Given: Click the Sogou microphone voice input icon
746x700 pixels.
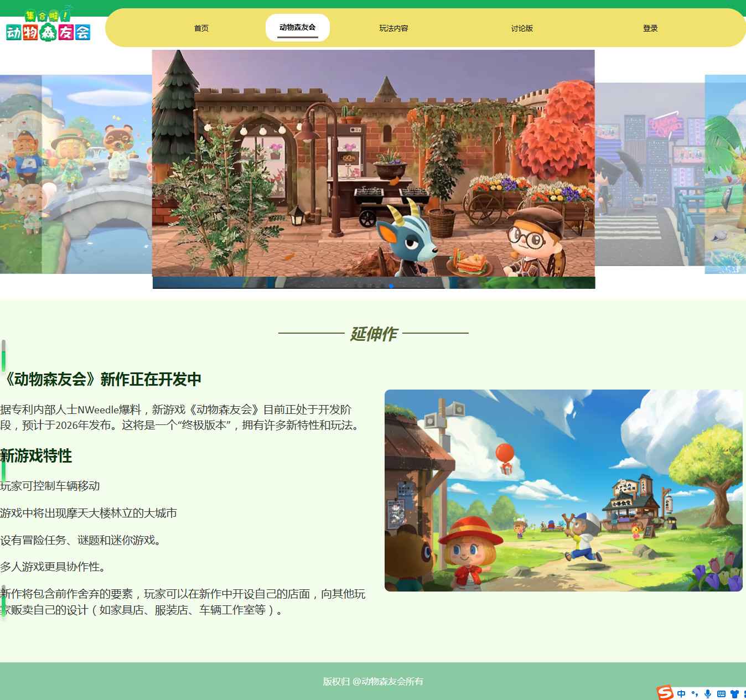Looking at the screenshot, I should [x=708, y=694].
